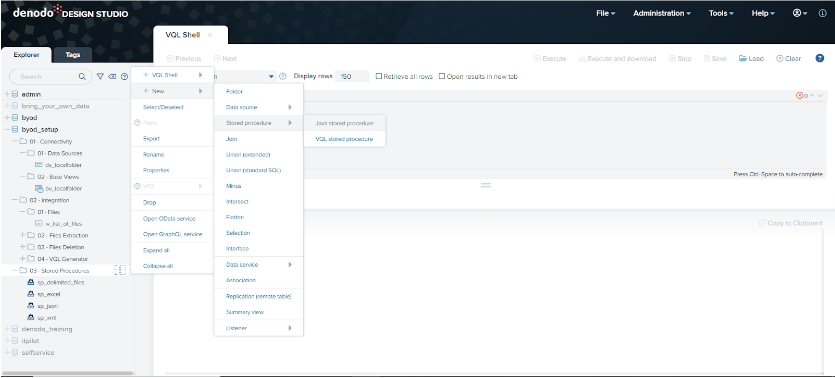
Task: Collapse the byod_setup database node
Action: 7,129
